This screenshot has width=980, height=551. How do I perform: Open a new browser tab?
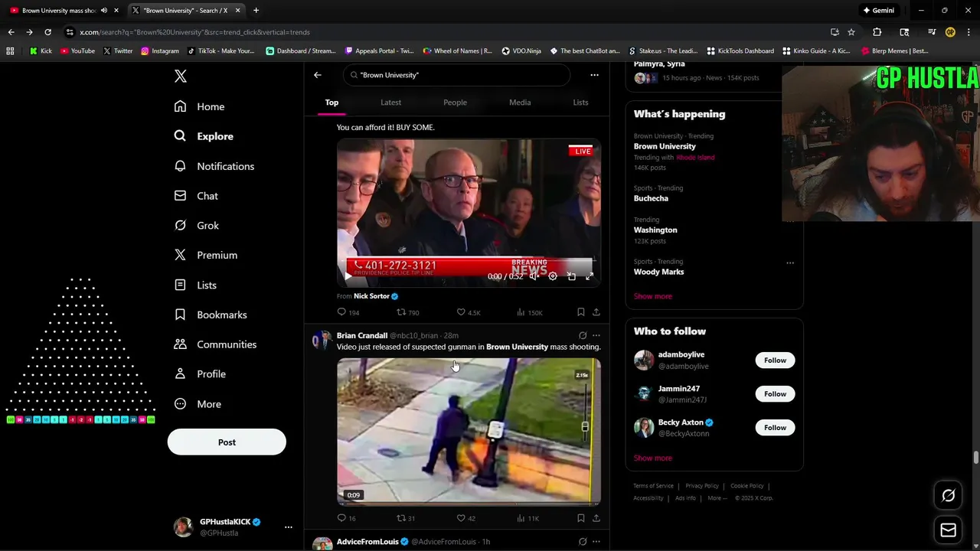256,11
